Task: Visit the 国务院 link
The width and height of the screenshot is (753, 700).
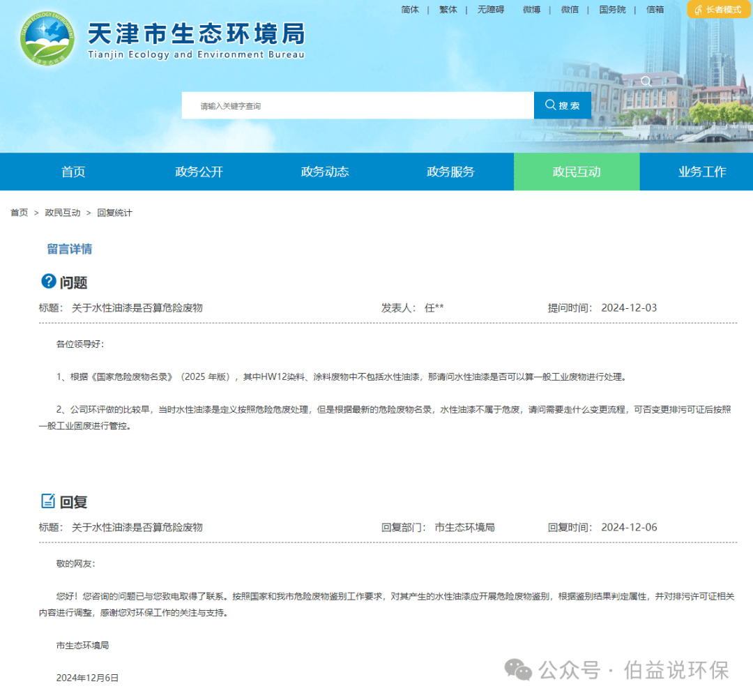Action: click(x=612, y=10)
